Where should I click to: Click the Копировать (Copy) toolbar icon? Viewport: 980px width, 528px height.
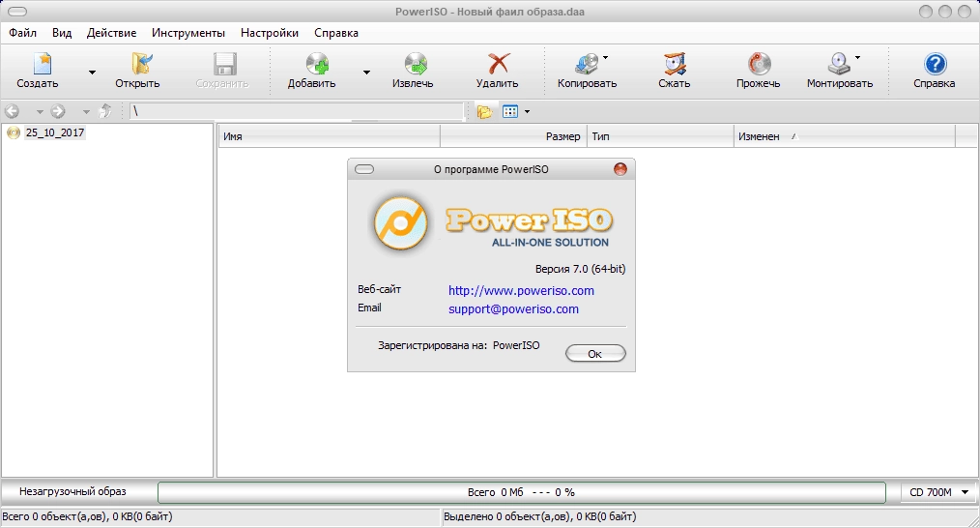coord(587,64)
